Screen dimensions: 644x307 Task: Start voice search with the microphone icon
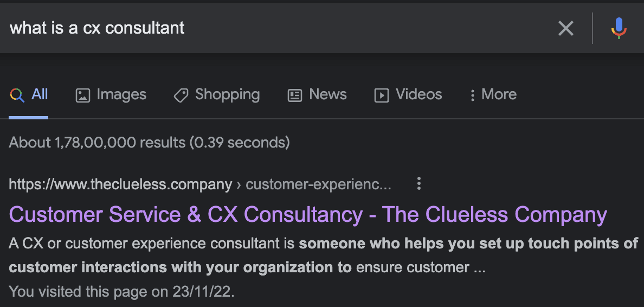[x=619, y=28]
